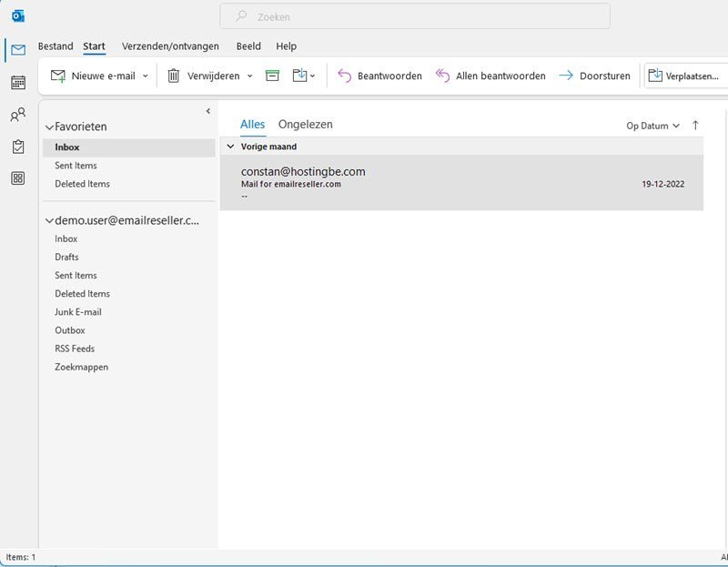Switch to the Beeld tab

coord(248,46)
